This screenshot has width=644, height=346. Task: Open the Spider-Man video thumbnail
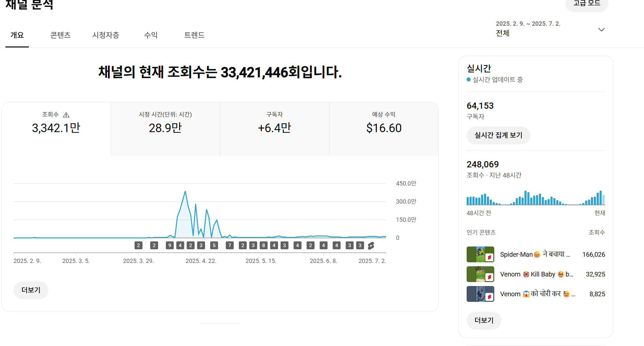coord(480,254)
